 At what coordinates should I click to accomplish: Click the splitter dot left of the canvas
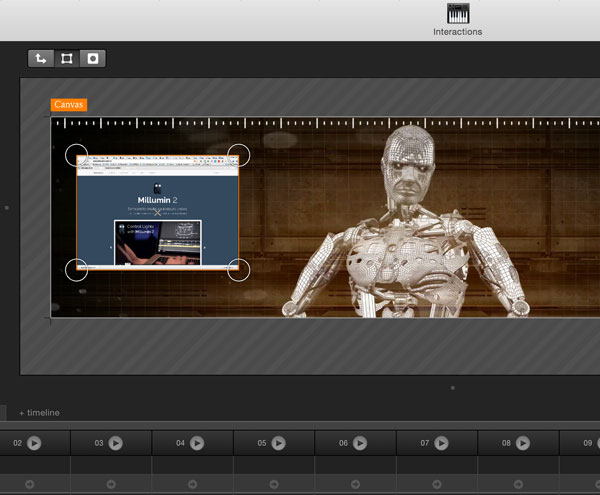pyautogui.click(x=7, y=208)
